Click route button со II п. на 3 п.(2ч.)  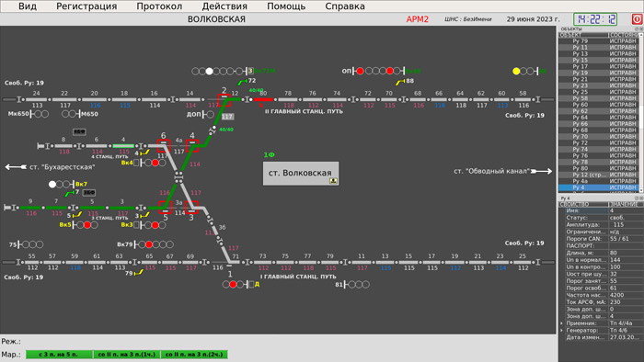tap(194, 355)
